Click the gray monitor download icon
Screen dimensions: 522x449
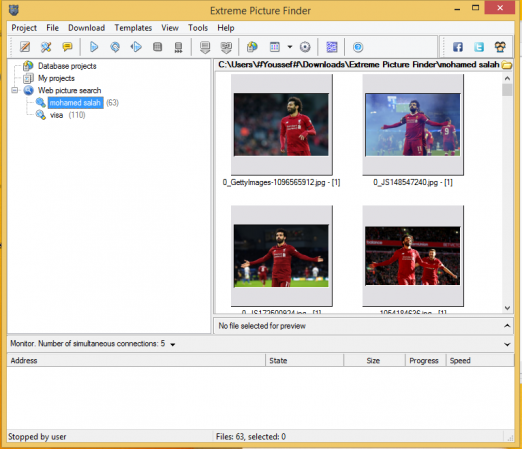(x=205, y=47)
